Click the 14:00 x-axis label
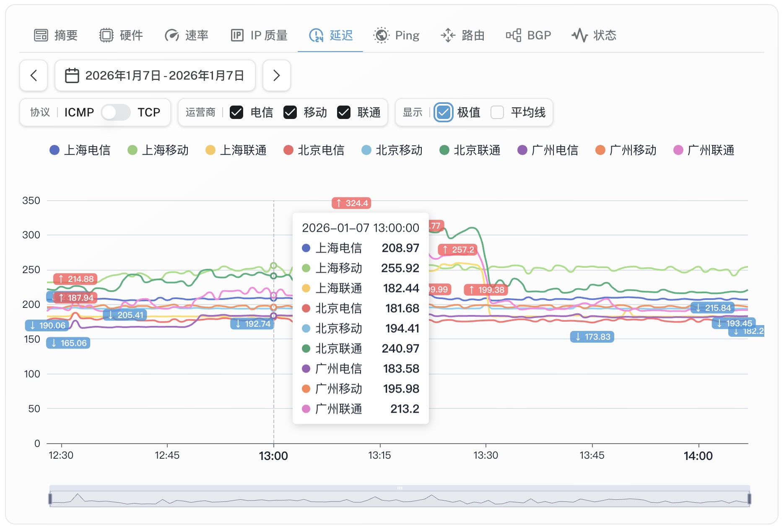 click(x=698, y=456)
